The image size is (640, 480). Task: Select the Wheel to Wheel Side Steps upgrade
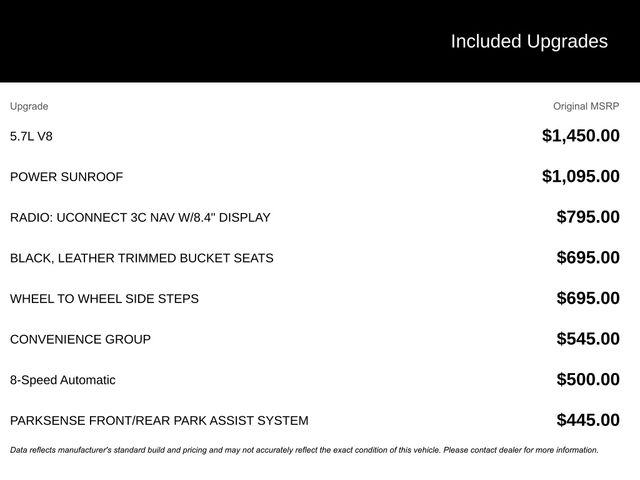104,299
